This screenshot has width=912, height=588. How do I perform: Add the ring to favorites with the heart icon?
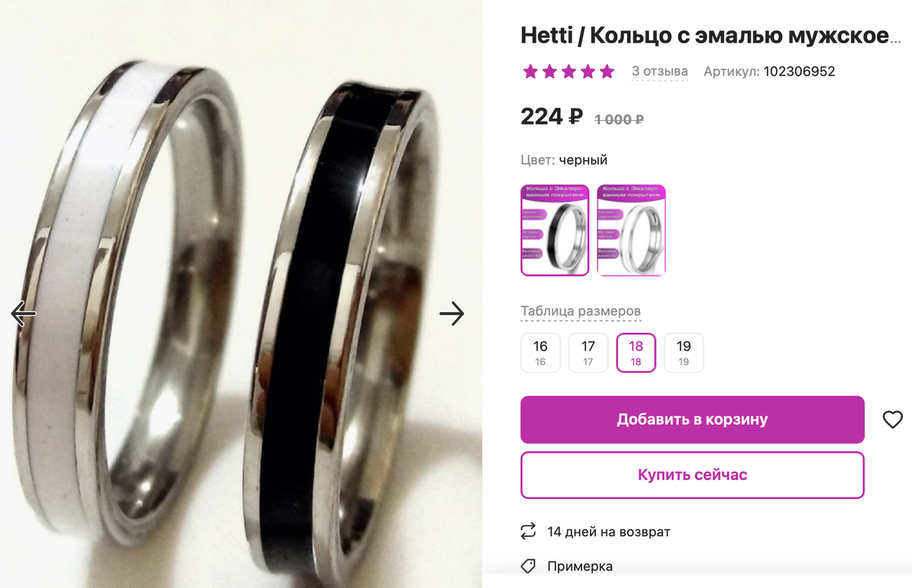click(x=892, y=419)
